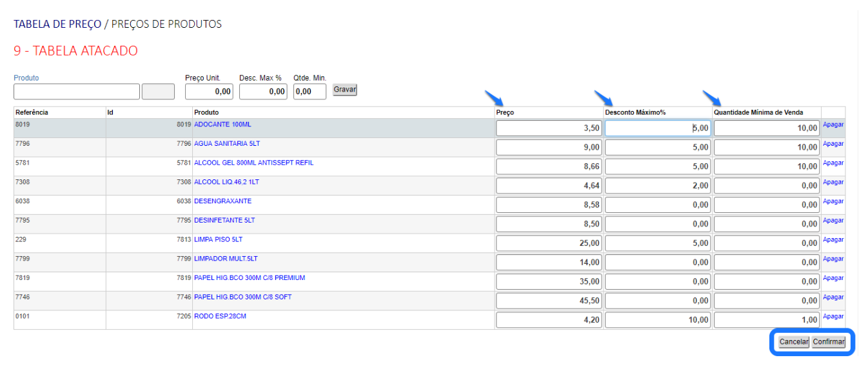Click the Preço Unit. input field
This screenshot has height=371, width=868.
pyautogui.click(x=209, y=92)
